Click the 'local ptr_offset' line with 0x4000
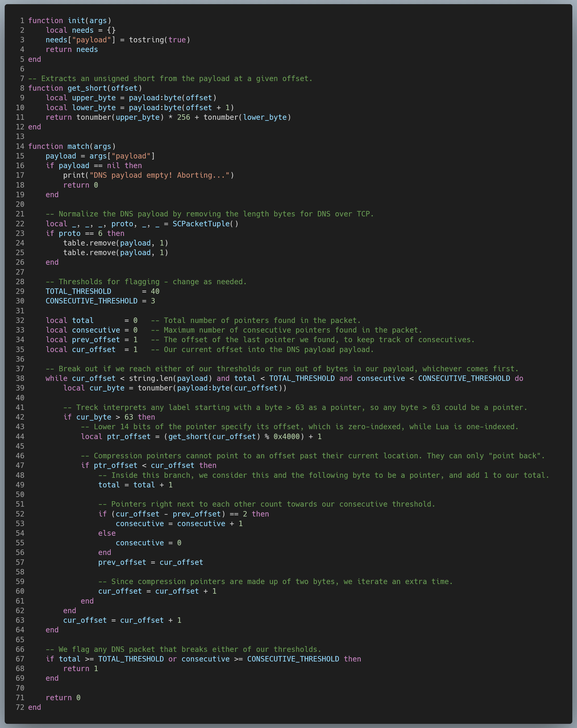577x728 pixels. tap(201, 436)
